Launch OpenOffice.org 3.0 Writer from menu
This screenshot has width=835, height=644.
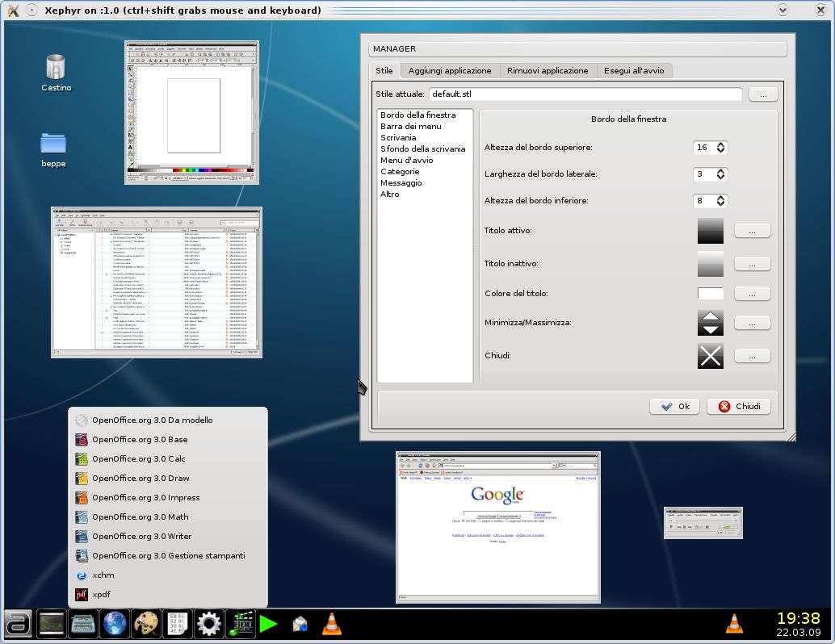(141, 537)
